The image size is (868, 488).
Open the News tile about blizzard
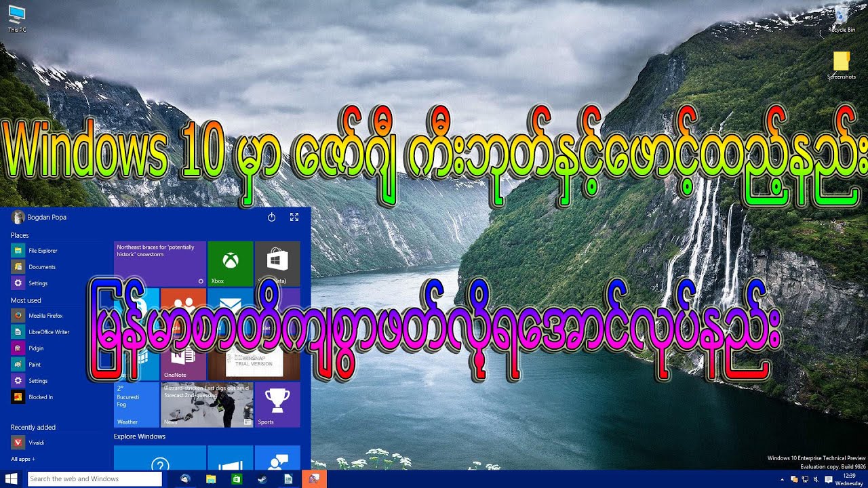(x=207, y=405)
